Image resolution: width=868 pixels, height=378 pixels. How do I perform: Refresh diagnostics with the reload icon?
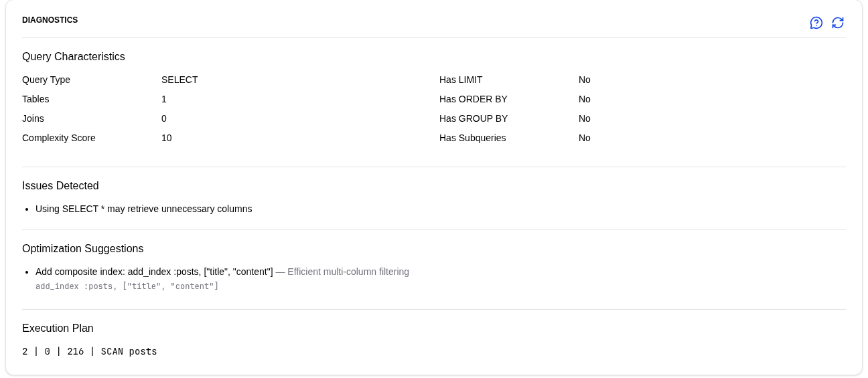[838, 23]
